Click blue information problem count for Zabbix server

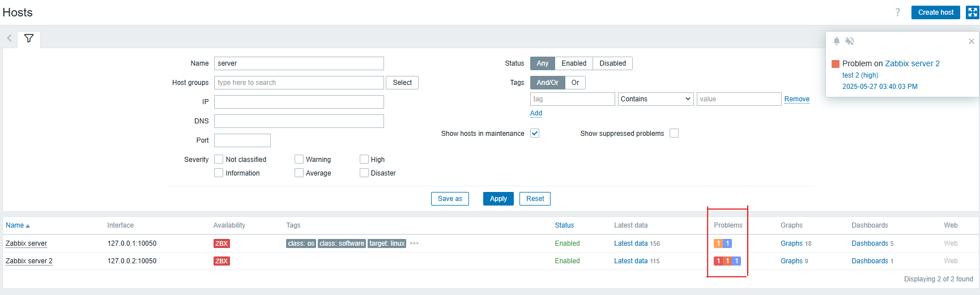tap(727, 243)
